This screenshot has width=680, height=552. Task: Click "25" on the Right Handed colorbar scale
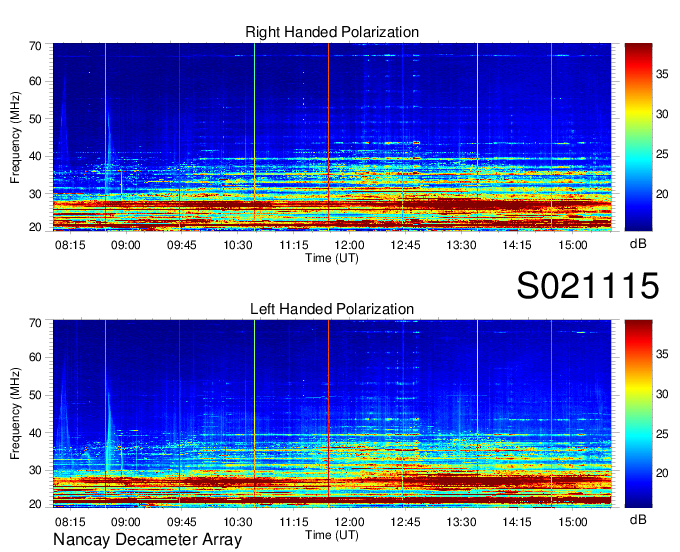662,154
